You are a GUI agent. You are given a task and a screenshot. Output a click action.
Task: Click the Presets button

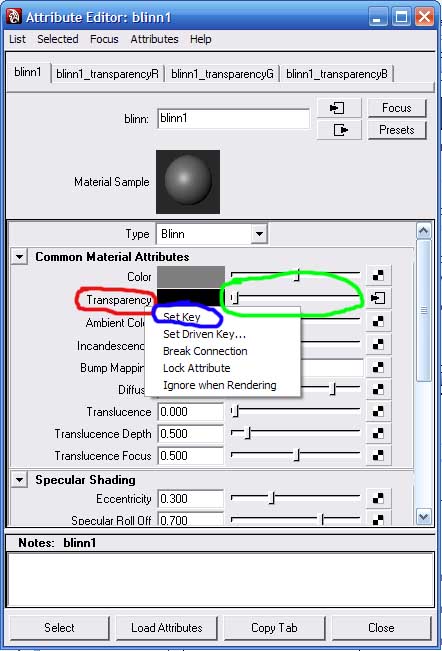click(x=397, y=130)
